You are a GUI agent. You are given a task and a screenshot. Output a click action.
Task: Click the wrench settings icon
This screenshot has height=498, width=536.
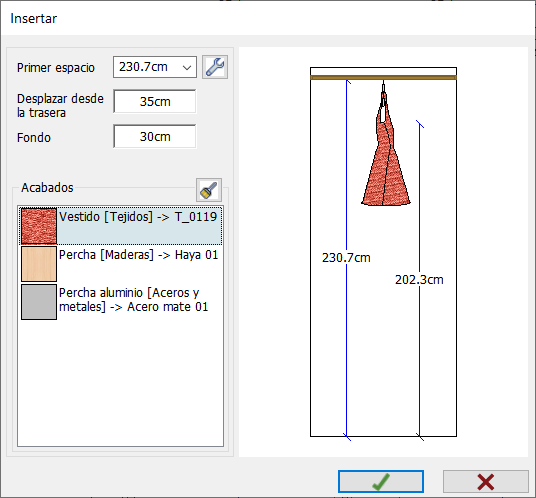215,67
